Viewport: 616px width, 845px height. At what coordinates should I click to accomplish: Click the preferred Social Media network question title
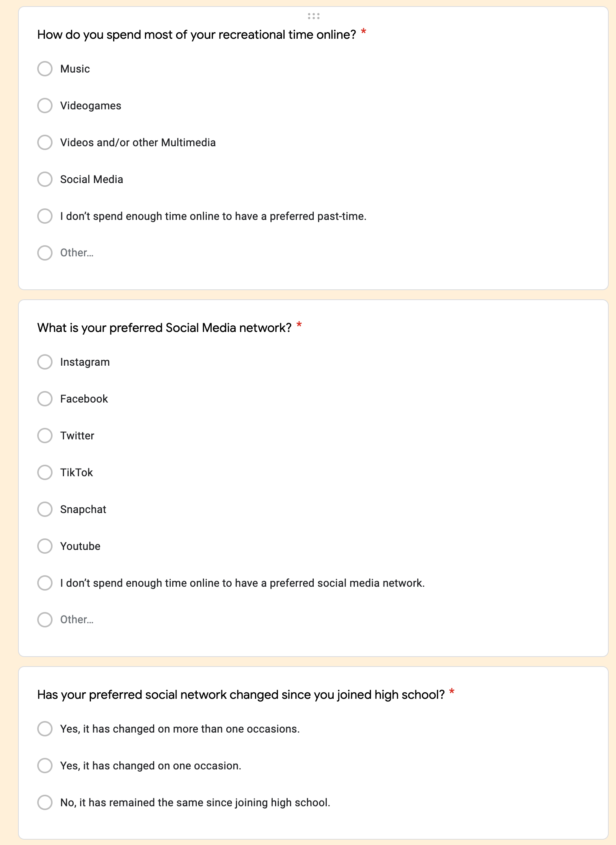[164, 328]
